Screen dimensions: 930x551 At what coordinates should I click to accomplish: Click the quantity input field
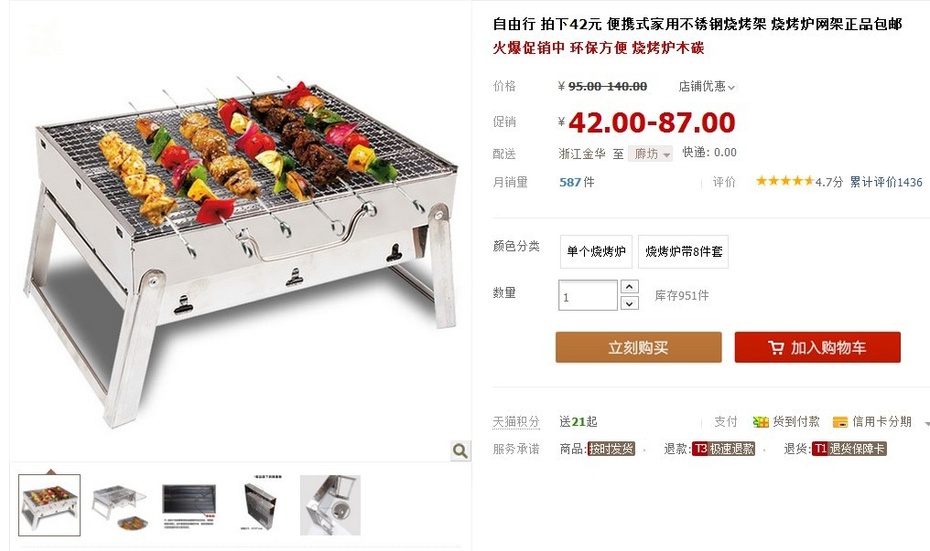coord(588,295)
